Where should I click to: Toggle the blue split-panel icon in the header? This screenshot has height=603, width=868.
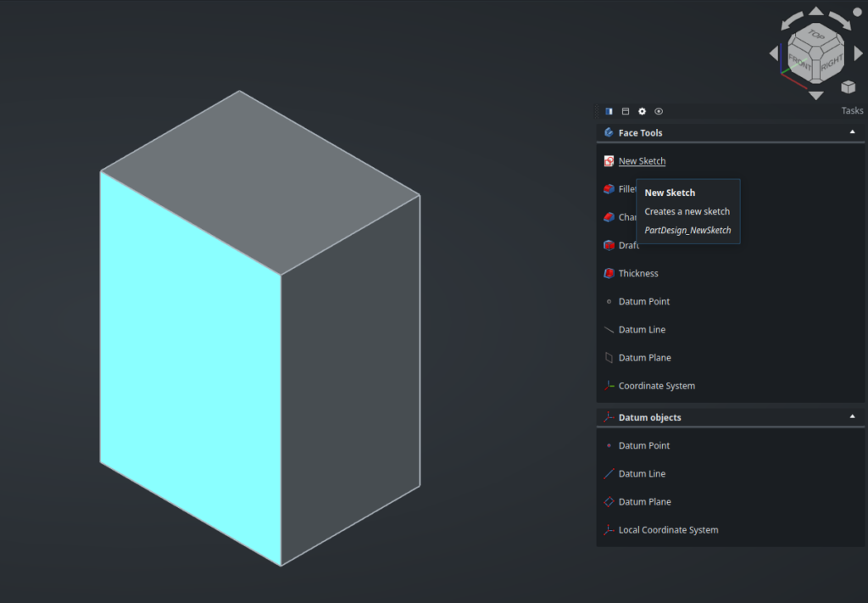(x=609, y=111)
